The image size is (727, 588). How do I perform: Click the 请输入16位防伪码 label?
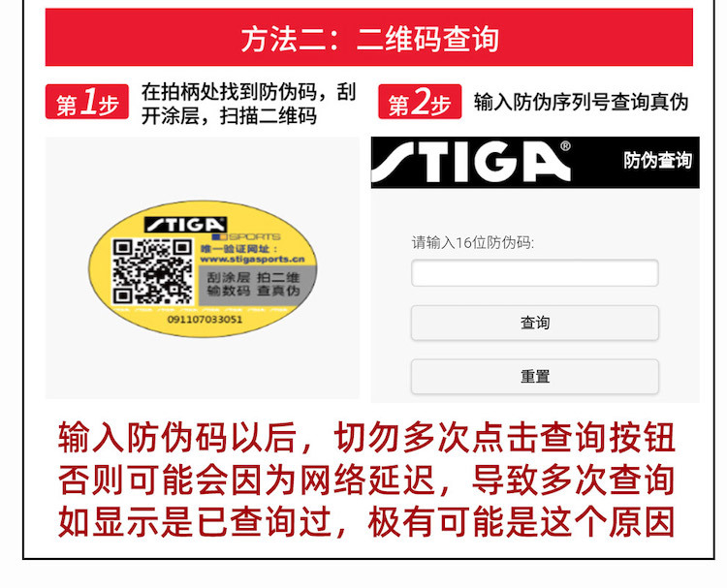tap(472, 242)
